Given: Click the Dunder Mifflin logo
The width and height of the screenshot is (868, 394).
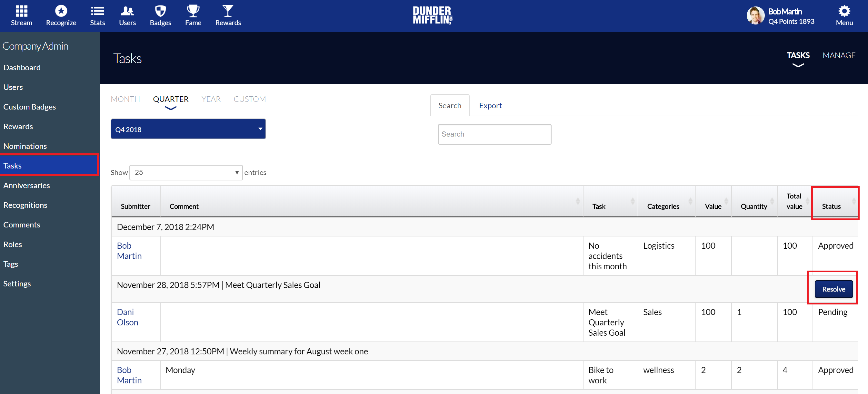Looking at the screenshot, I should [433, 15].
